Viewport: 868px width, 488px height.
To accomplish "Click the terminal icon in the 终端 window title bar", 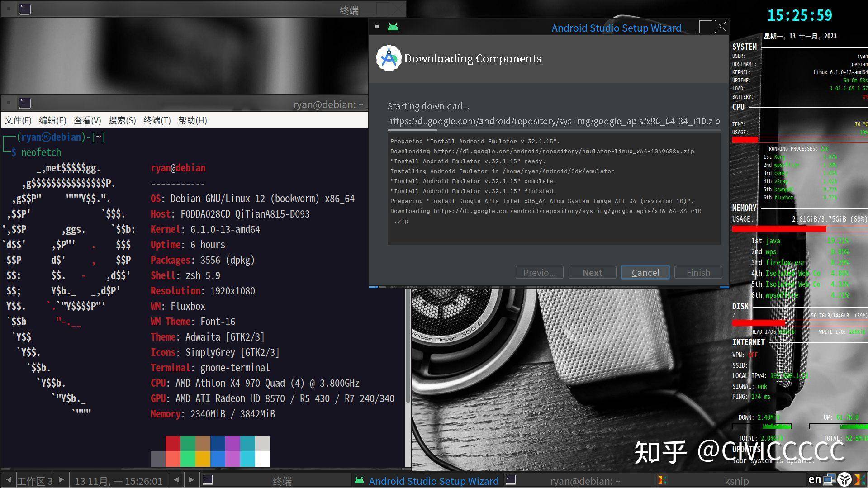I will 25,9.
